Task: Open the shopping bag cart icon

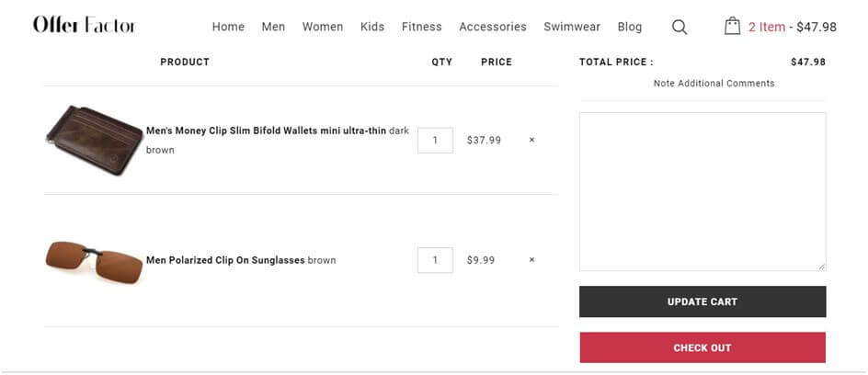Action: coord(732,26)
